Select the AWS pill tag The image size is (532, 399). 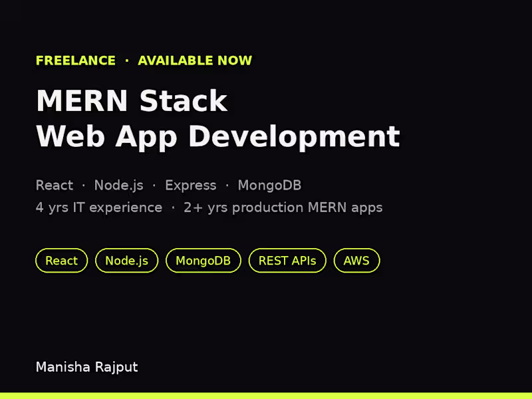pyautogui.click(x=356, y=261)
